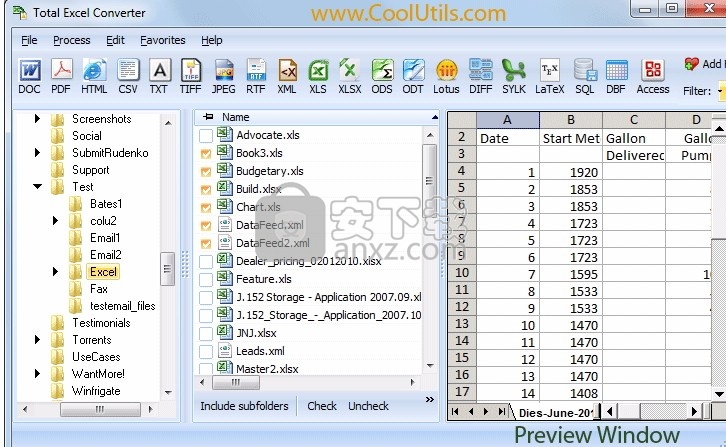
Task: Show more options chevron in file panel
Action: point(430,399)
